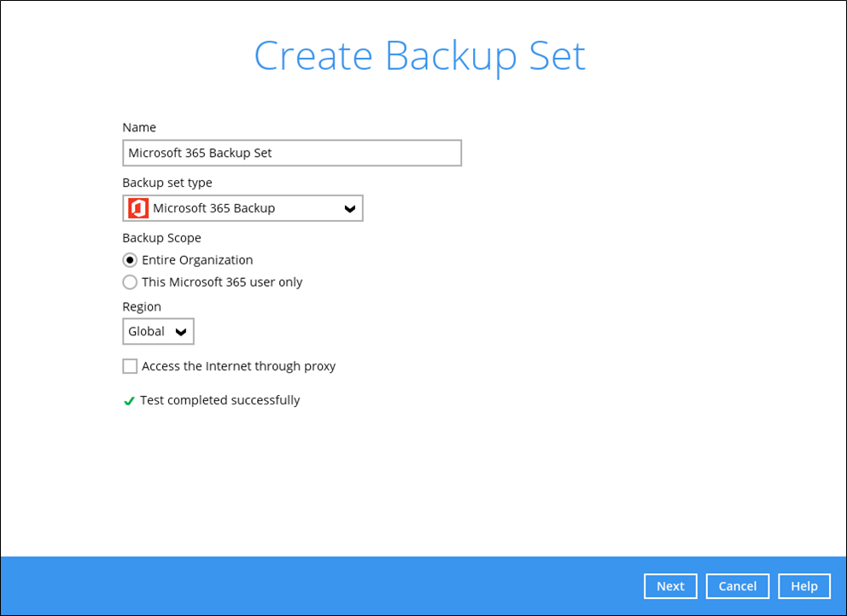Image resolution: width=847 pixels, height=616 pixels.
Task: Click the Cancel button
Action: pos(738,586)
